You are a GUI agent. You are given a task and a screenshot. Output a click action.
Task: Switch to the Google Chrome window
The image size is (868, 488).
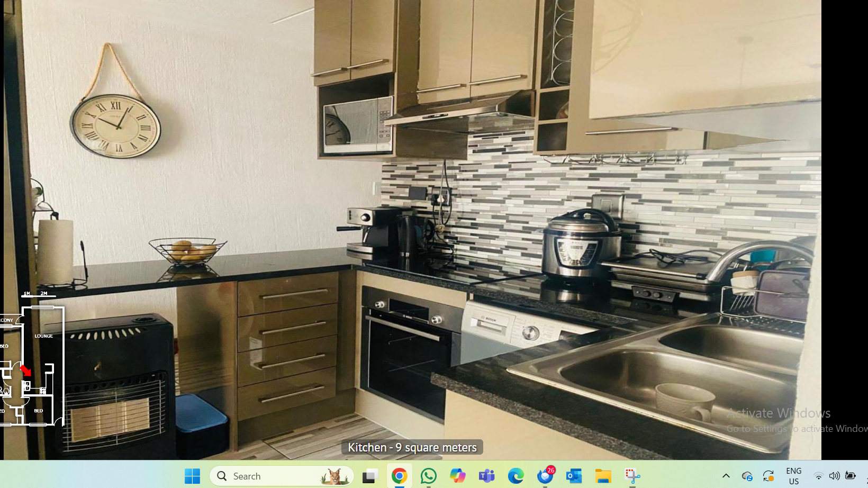tap(400, 476)
